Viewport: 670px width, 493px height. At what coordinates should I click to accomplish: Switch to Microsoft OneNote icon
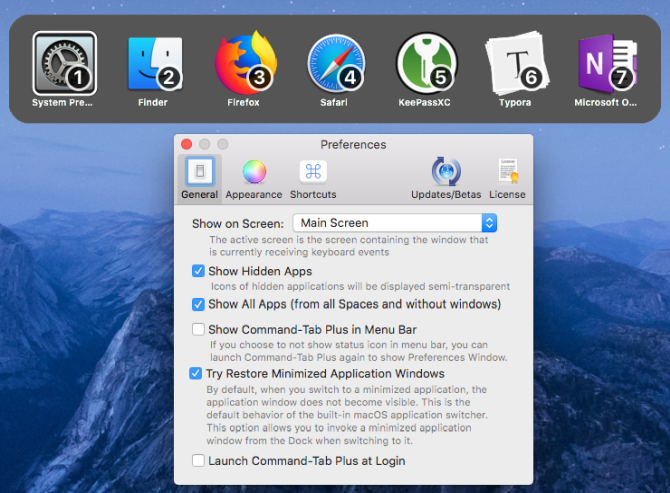606,64
